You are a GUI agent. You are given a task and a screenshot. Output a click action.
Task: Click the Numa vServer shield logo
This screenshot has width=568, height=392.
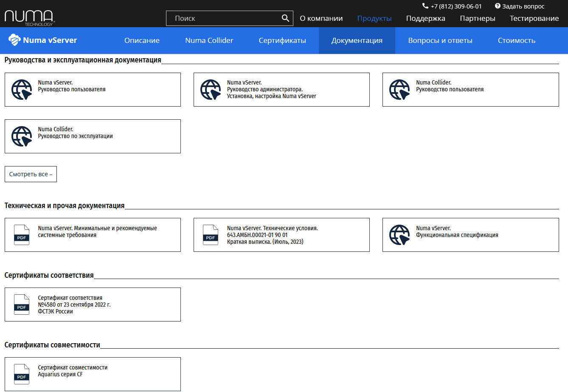click(14, 40)
